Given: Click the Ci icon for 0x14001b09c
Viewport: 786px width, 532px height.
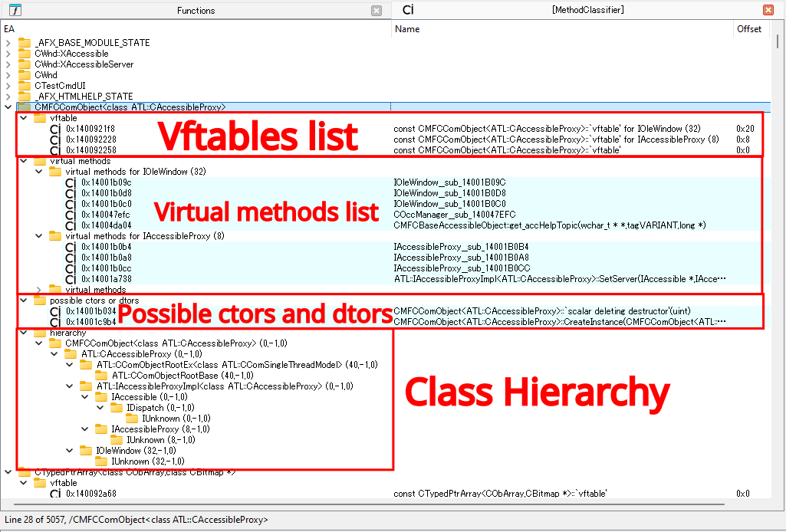Looking at the screenshot, I should tap(71, 183).
